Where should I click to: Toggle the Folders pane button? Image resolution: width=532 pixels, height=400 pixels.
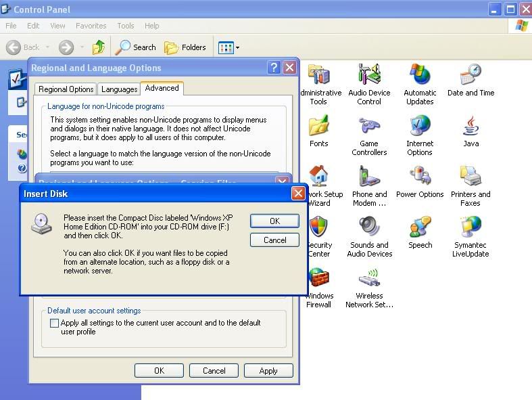(x=185, y=47)
